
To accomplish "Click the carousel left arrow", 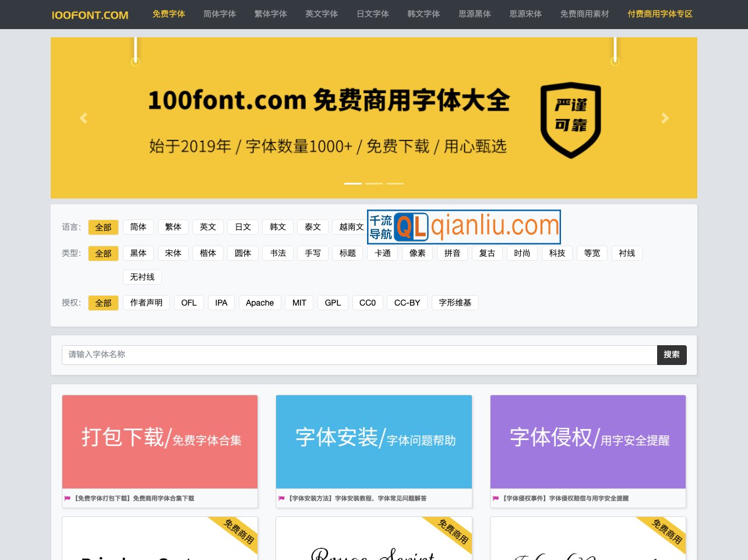I will coord(83,118).
